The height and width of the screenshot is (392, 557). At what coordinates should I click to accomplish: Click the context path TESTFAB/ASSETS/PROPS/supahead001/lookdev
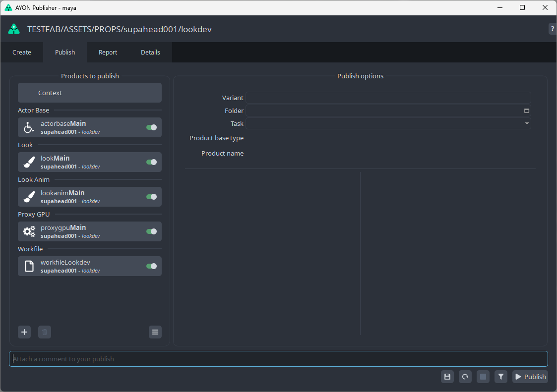click(120, 29)
